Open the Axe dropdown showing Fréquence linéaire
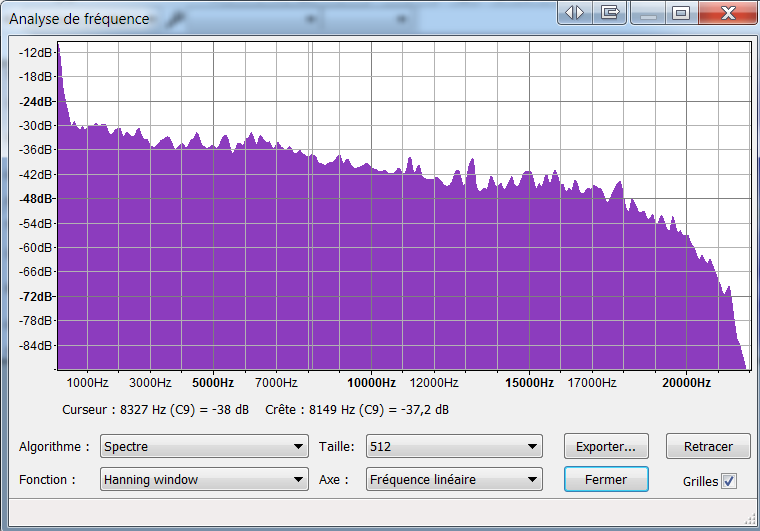760x531 pixels. coord(454,479)
